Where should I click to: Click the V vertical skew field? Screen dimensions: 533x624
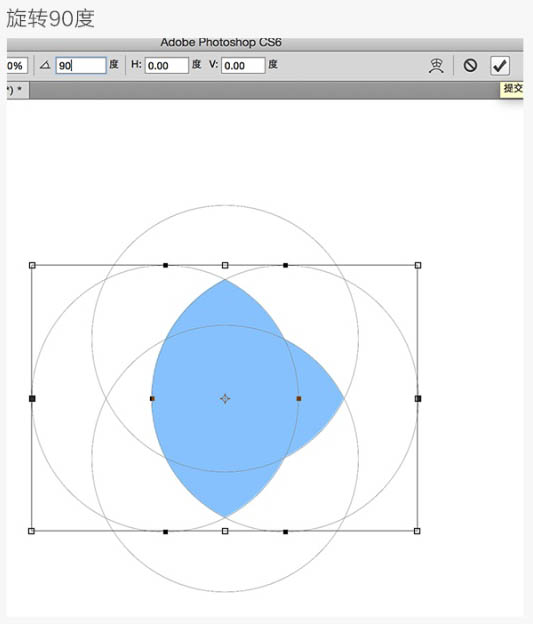243,65
